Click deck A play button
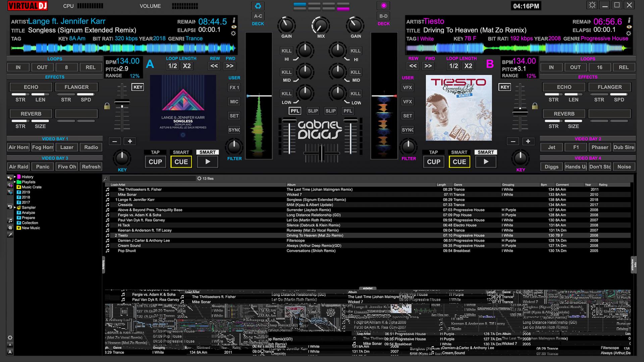This screenshot has width=644, height=362. pos(208,162)
